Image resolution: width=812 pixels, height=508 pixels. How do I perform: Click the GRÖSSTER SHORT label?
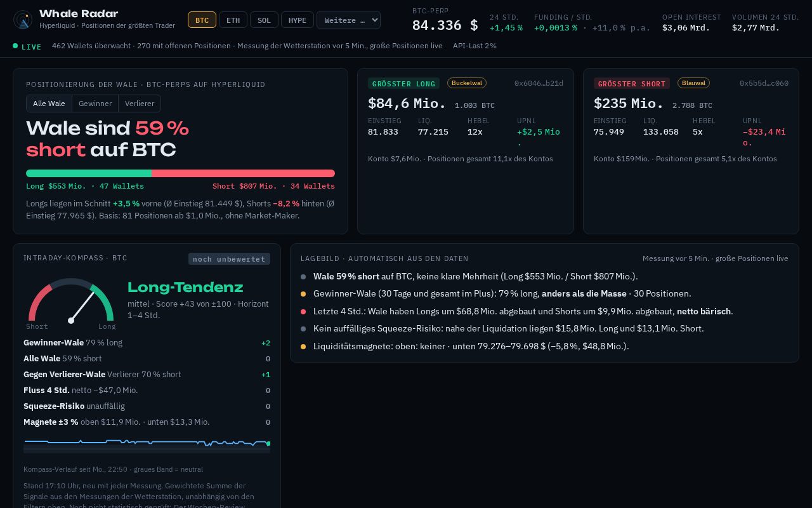pyautogui.click(x=632, y=83)
